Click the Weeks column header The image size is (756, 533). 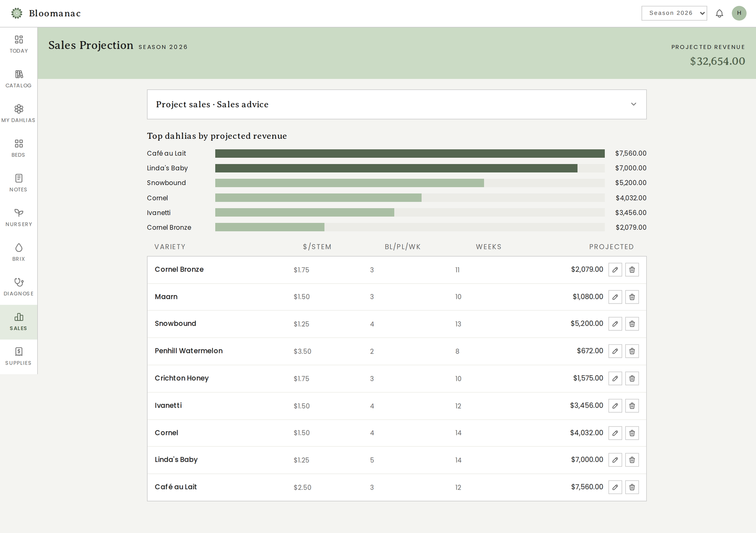488,247
